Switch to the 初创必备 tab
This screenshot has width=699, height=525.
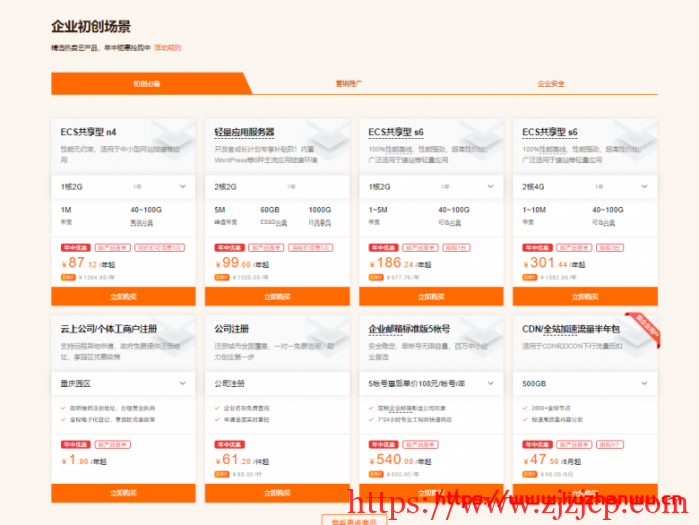tap(147, 83)
